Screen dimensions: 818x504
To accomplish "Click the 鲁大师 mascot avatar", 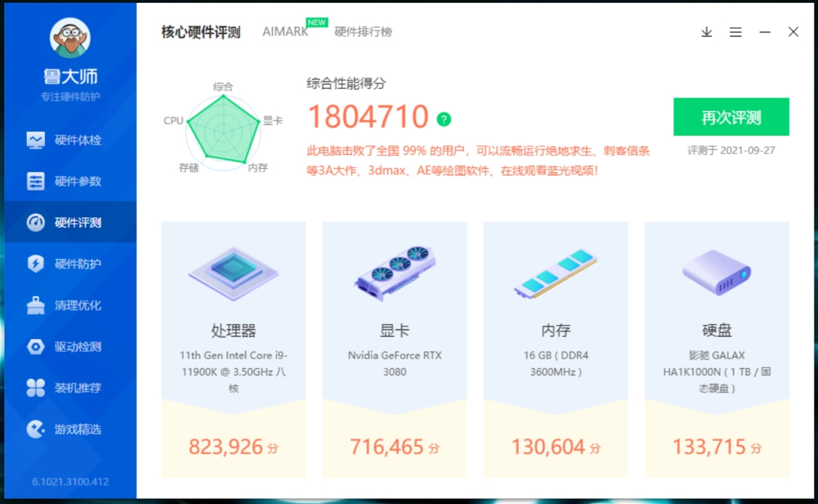I will point(71,37).
